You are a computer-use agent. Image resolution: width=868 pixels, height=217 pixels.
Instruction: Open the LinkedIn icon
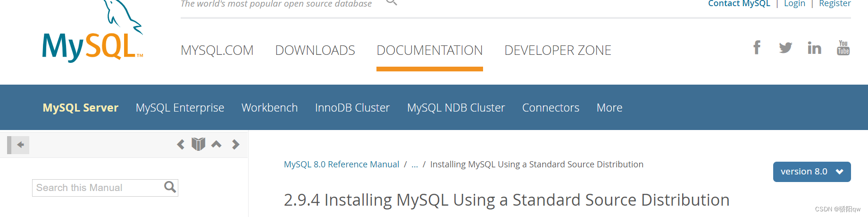(814, 48)
